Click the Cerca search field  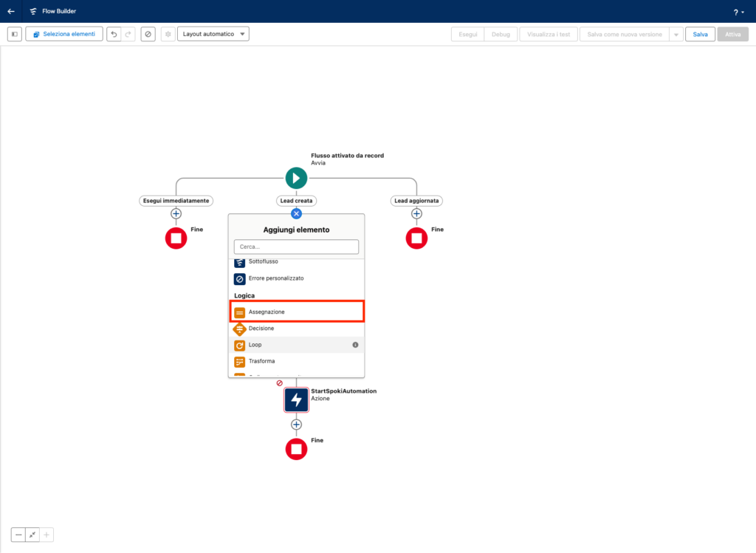(x=296, y=247)
